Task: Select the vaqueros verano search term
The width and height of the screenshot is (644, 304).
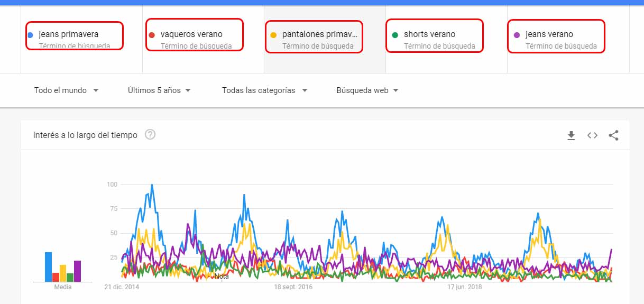Action: pos(191,34)
